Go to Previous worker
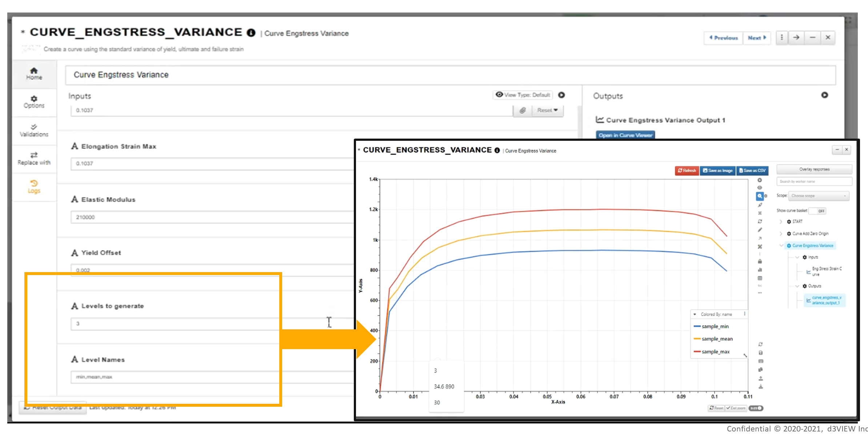 click(723, 38)
